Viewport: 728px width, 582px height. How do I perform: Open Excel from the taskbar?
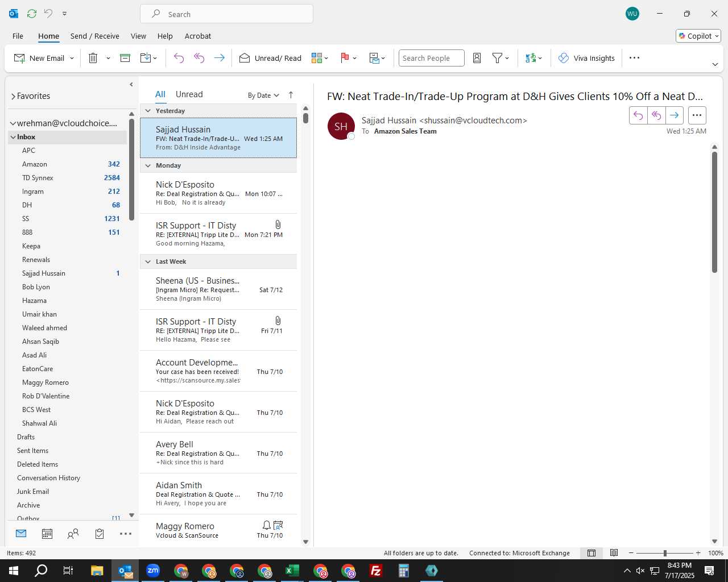[x=292, y=571]
